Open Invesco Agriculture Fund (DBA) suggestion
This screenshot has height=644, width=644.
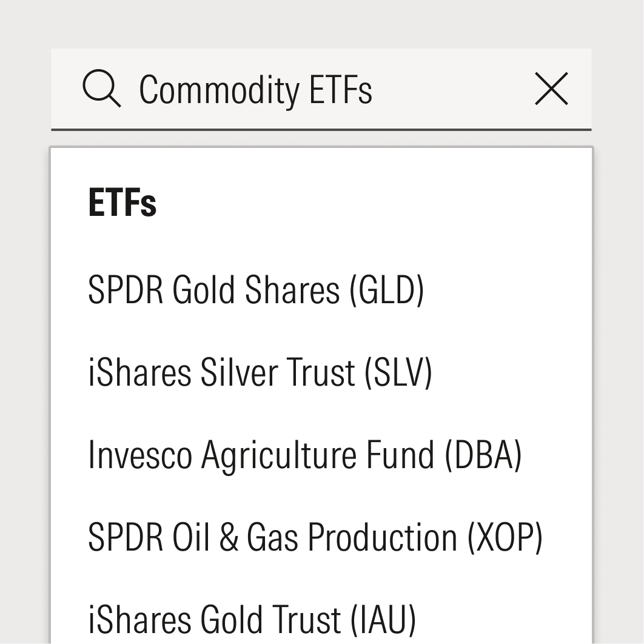304,455
